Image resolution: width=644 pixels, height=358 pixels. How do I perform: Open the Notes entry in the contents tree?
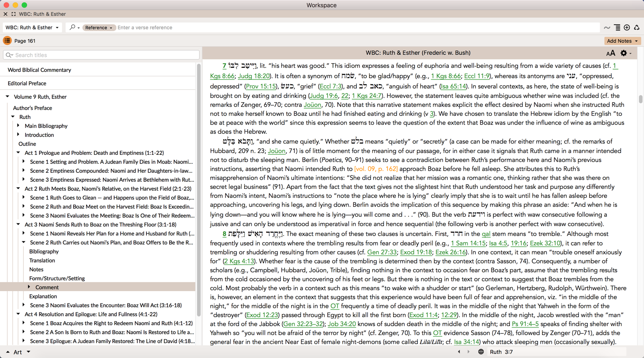click(x=36, y=270)
